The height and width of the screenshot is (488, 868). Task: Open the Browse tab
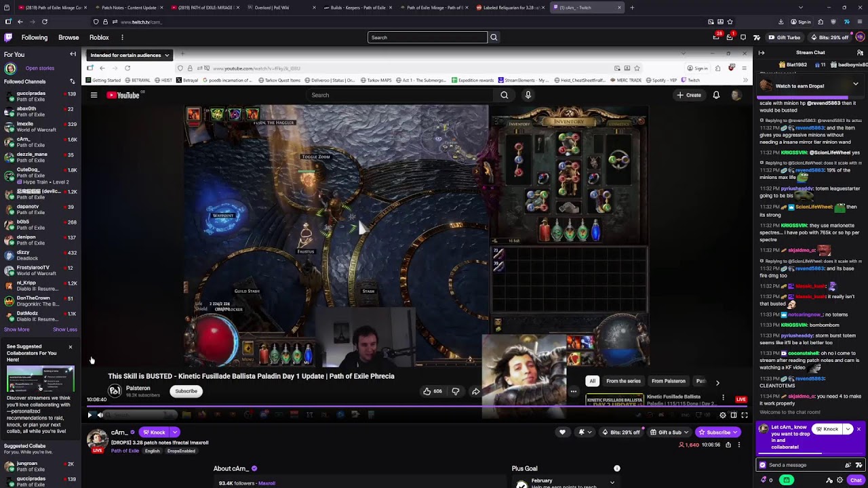[68, 37]
